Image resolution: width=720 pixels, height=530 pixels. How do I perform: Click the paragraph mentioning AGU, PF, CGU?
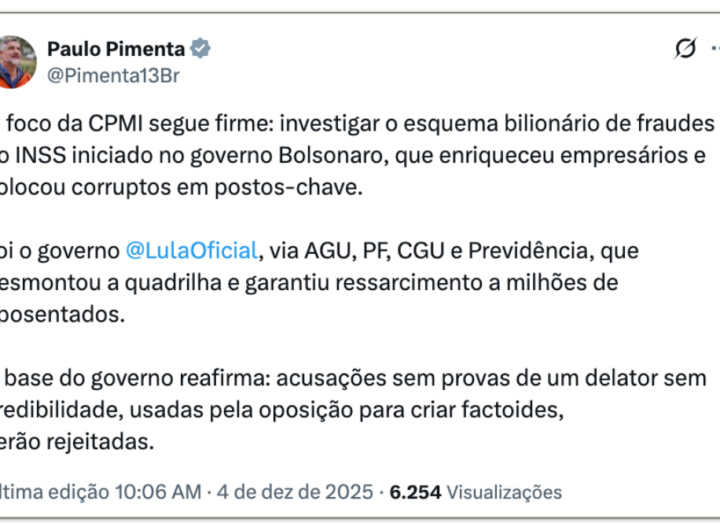point(320,282)
